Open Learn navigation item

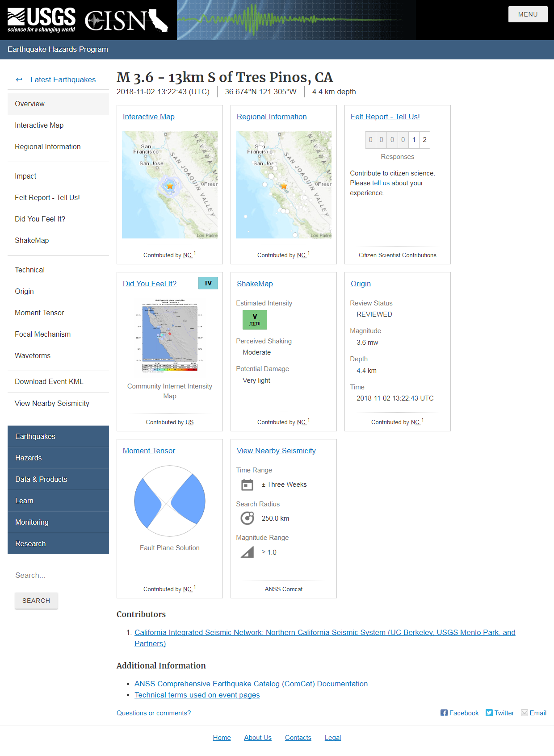click(58, 501)
